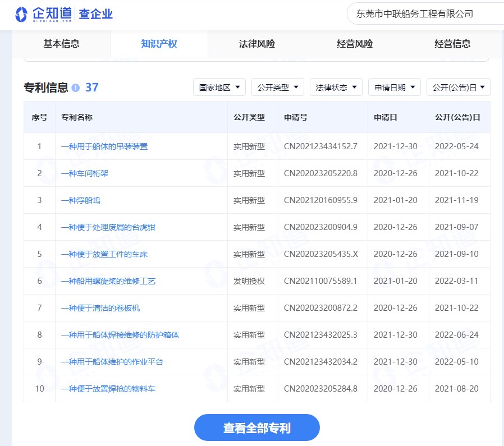Open patent 一种便于放置工件的车床
This screenshot has height=446, width=504.
pos(104,254)
